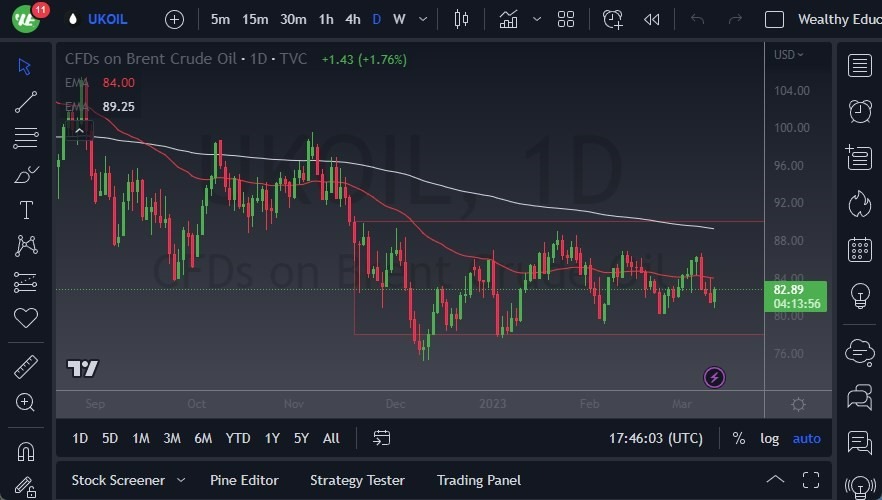Select the trend line drawing tool

coord(26,101)
